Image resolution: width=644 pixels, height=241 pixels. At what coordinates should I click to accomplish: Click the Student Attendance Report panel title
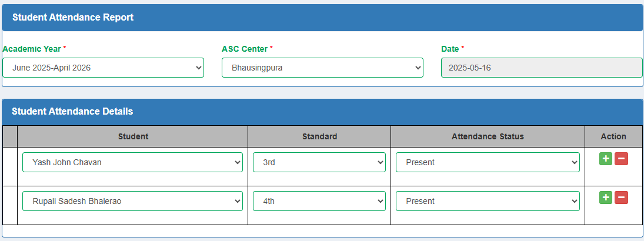73,17
